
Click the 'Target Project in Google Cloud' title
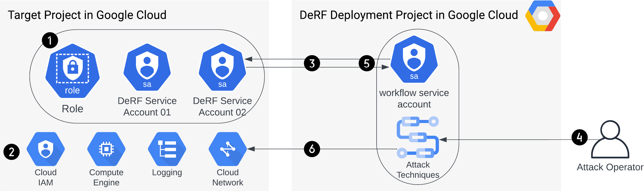click(87, 15)
